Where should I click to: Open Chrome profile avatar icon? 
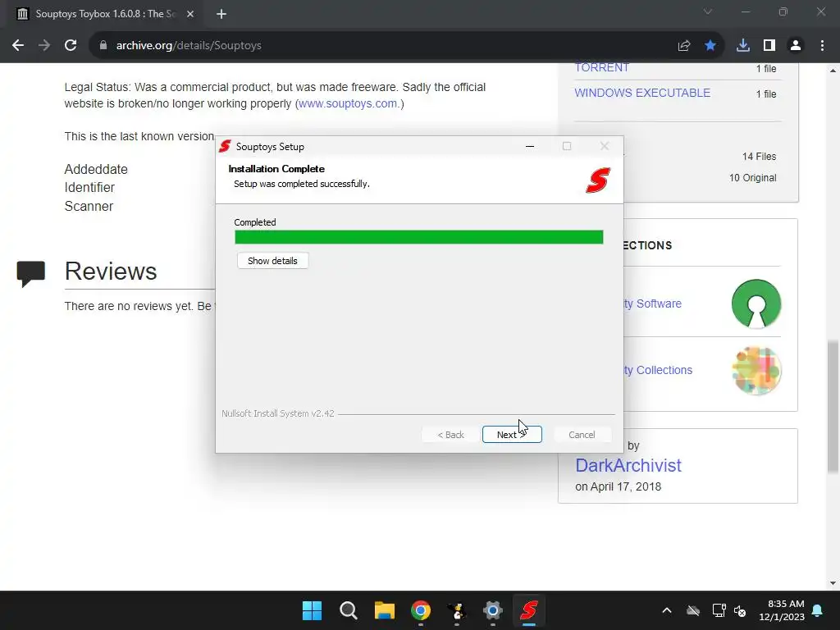796,46
